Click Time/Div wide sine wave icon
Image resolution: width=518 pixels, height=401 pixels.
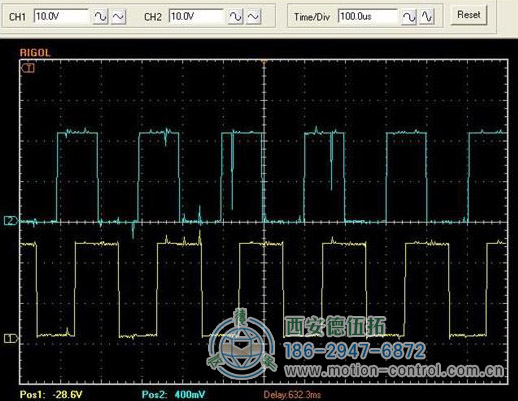pos(409,17)
